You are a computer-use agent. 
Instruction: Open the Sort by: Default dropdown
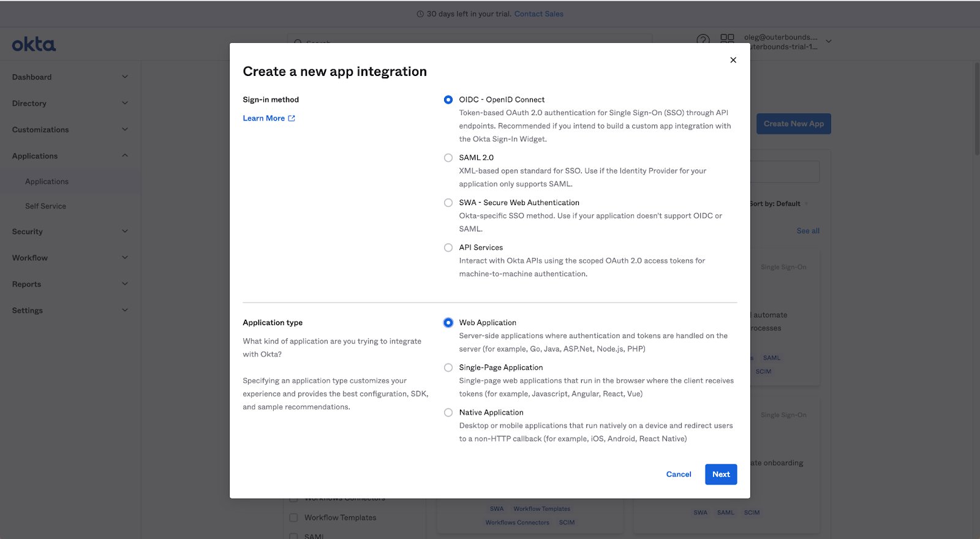pos(779,204)
